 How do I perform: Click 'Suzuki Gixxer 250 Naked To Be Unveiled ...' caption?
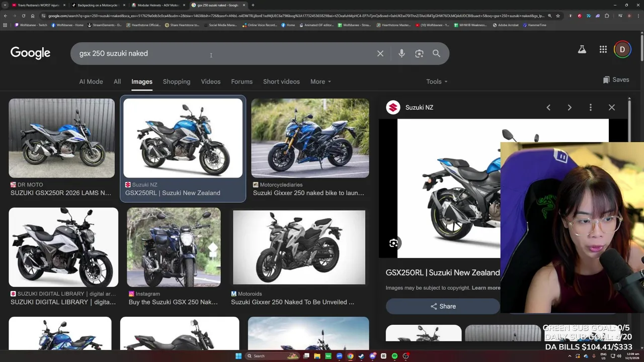[x=292, y=302]
